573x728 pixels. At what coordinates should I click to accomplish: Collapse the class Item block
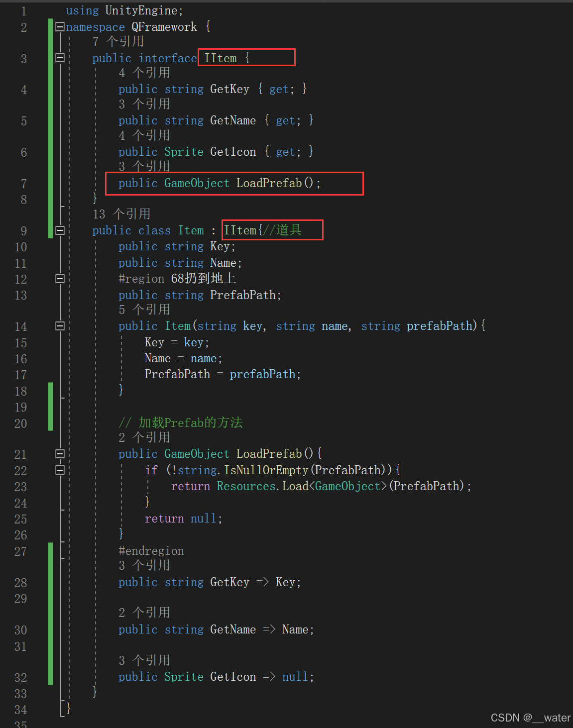(x=60, y=230)
